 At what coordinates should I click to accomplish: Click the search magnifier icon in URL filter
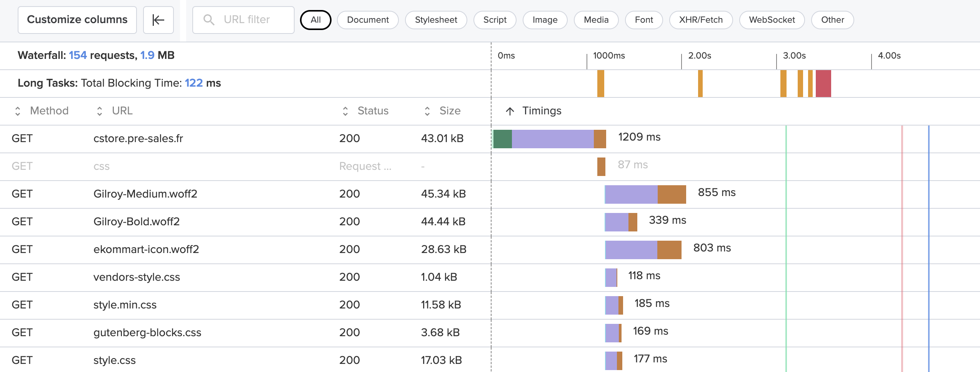208,20
